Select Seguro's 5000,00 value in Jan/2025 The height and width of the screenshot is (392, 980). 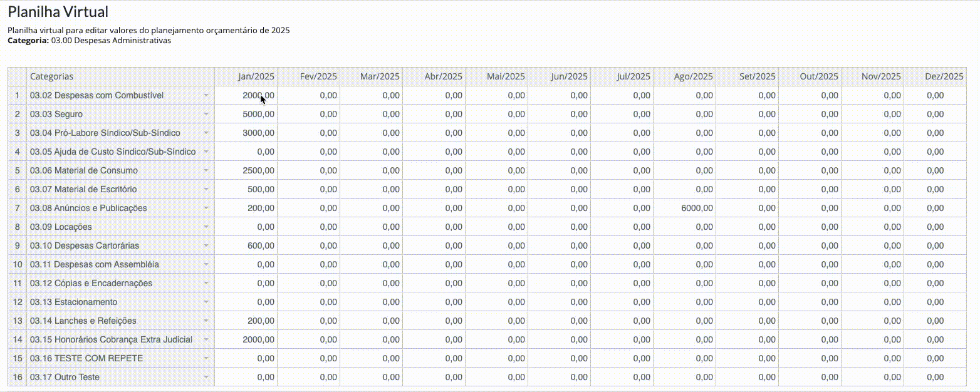click(246, 114)
